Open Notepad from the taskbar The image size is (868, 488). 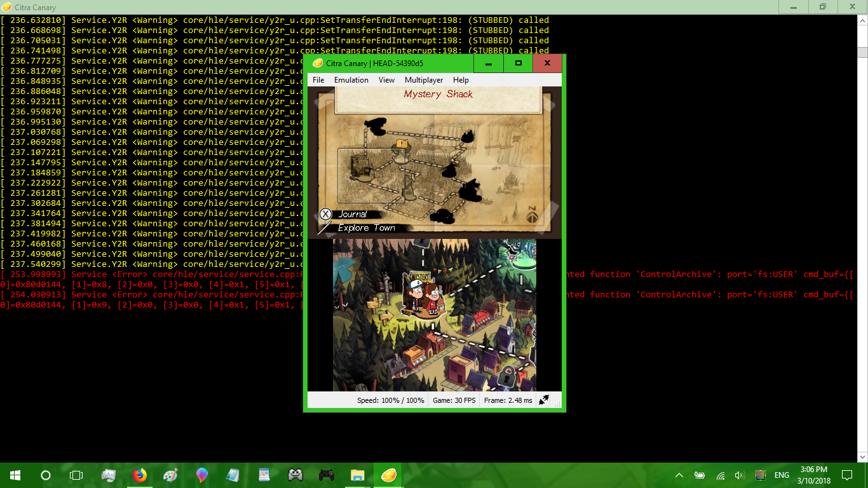[x=233, y=475]
